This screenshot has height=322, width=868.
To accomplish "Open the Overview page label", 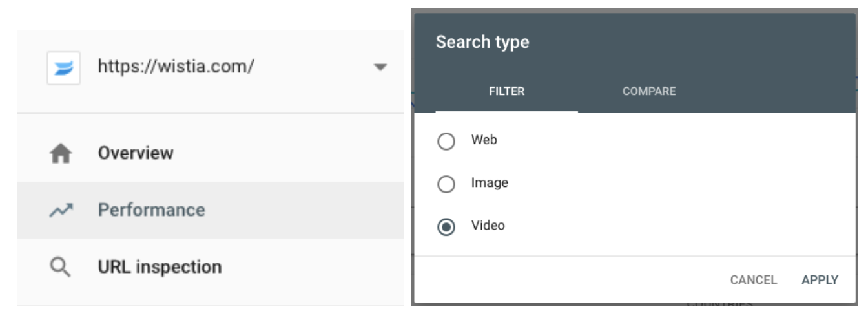I will pos(136,153).
